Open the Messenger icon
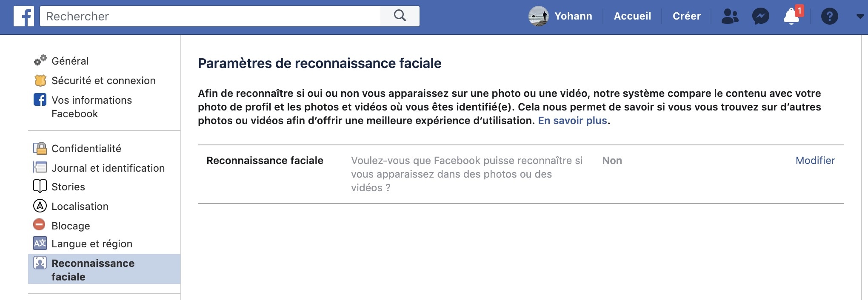The image size is (868, 300). [x=760, y=16]
